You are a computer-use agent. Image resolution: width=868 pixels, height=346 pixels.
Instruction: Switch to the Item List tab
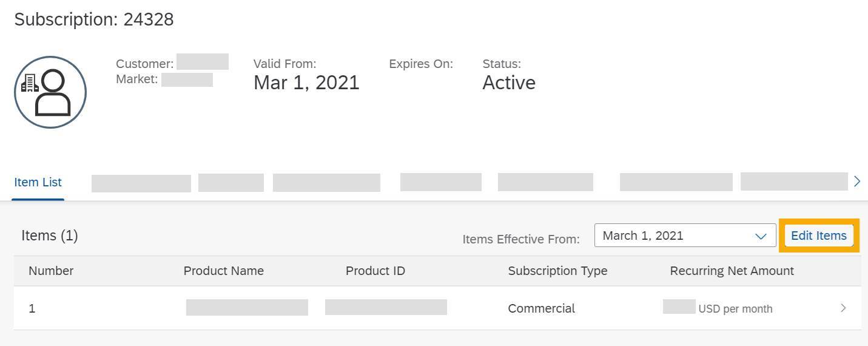click(38, 182)
